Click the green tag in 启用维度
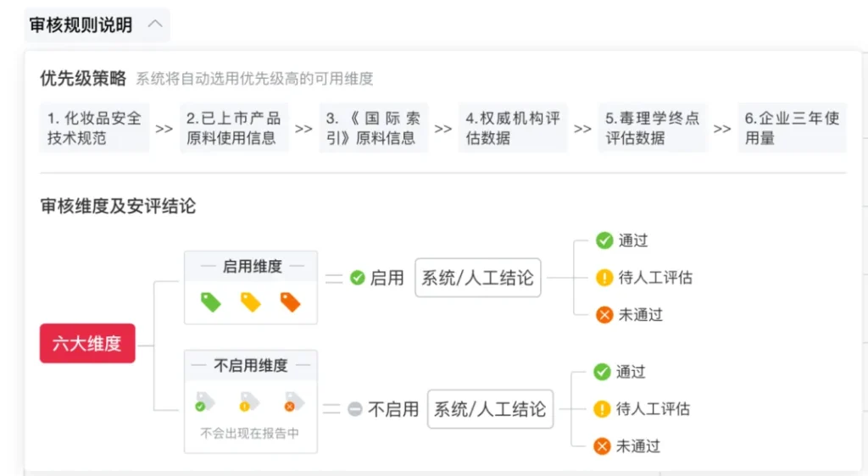Screen dimensions: 868x476 pyautogui.click(x=210, y=302)
